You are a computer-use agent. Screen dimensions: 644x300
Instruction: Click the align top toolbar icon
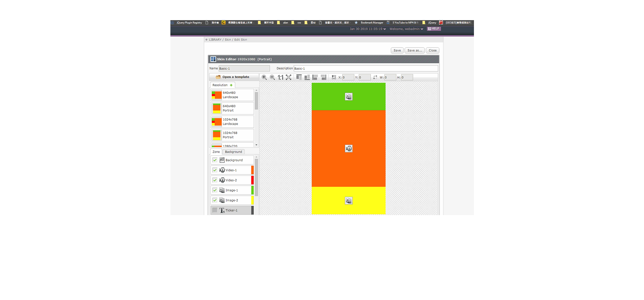299,77
